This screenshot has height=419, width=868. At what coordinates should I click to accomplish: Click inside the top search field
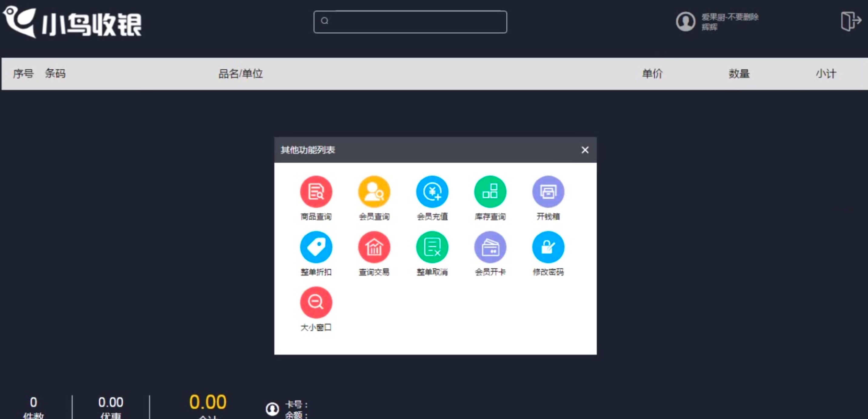[410, 22]
